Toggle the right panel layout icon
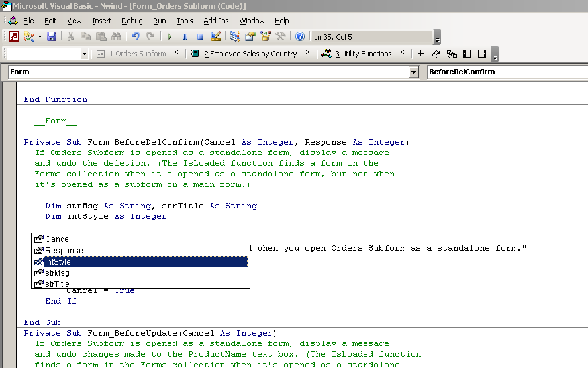This screenshot has width=588, height=368. point(482,54)
